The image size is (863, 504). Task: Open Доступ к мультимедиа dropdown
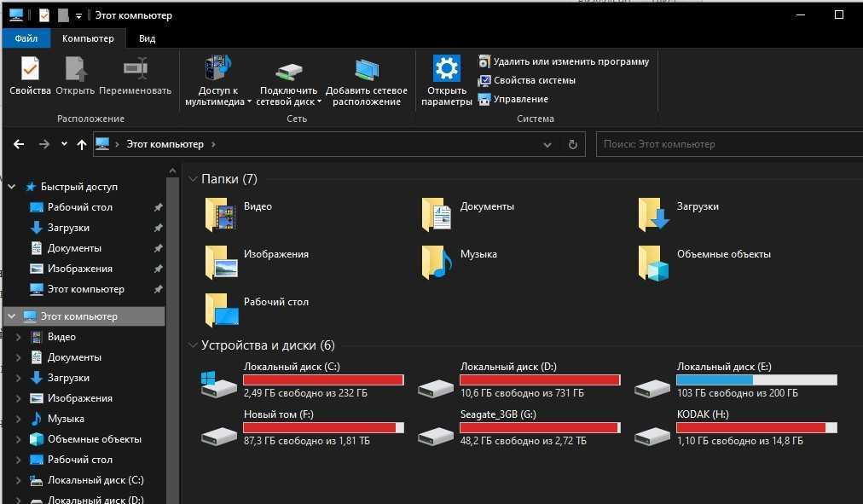tap(249, 102)
